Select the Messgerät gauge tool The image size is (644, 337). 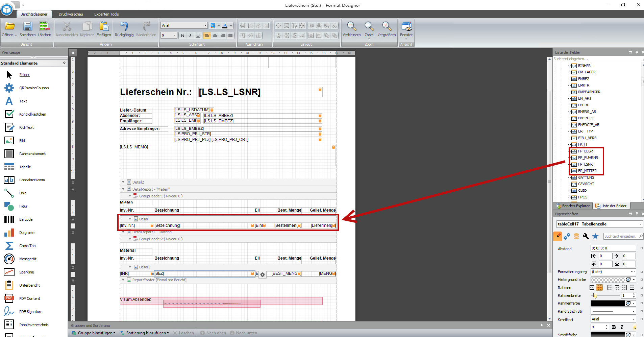click(9, 259)
